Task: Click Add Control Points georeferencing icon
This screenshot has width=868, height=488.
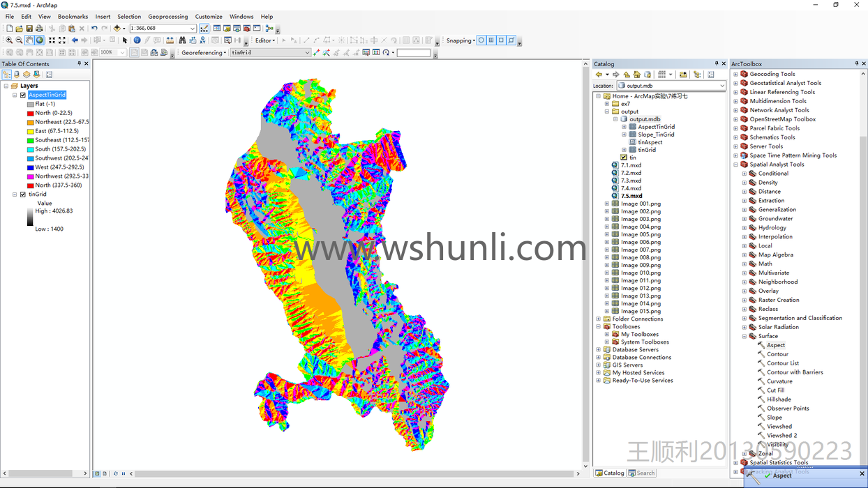Action: point(316,52)
